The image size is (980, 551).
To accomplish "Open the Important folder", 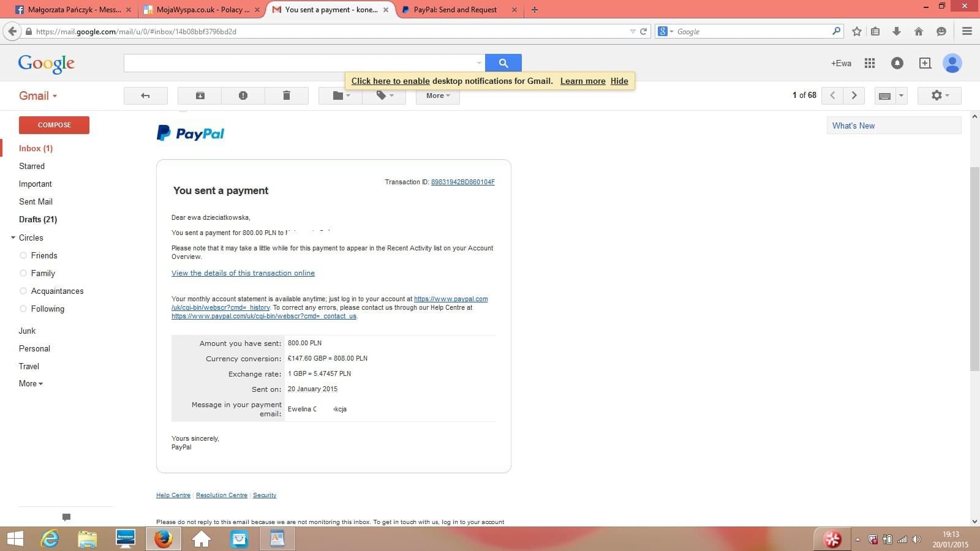I will pyautogui.click(x=36, y=184).
